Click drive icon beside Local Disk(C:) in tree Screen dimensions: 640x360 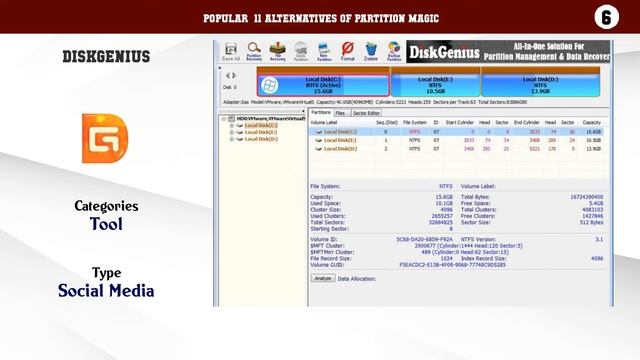240,125
